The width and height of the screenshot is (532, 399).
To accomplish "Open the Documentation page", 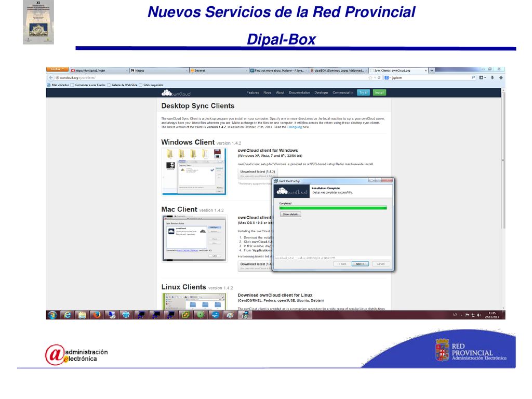I will click(x=299, y=92).
